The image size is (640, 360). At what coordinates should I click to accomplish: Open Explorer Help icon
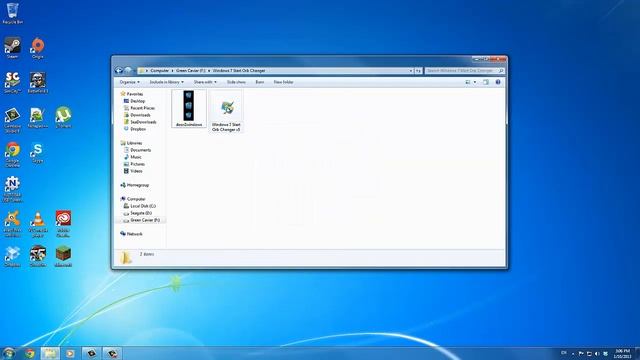coord(498,82)
